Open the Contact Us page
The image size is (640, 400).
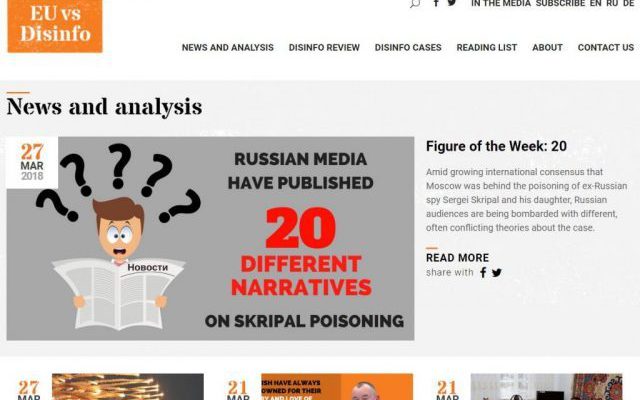606,47
